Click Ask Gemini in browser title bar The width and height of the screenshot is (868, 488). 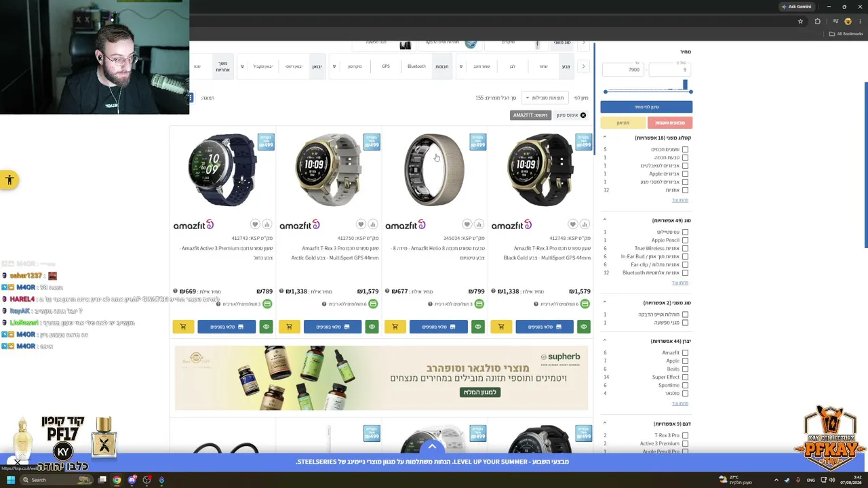point(796,7)
